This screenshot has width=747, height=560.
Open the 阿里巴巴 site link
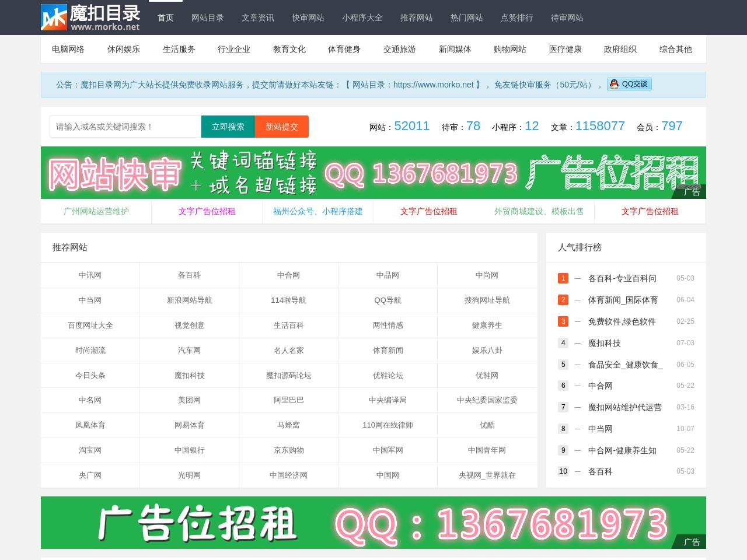[x=288, y=400]
